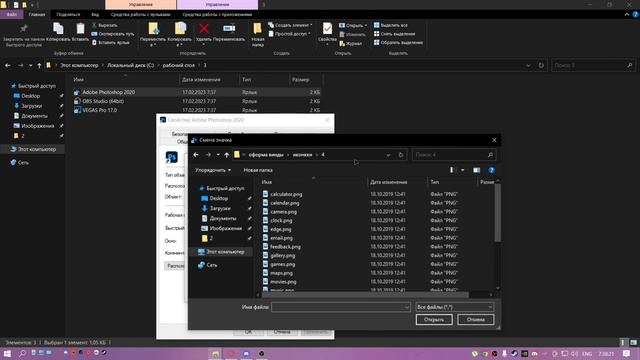Click refresh icon in Change Icon dialog address bar

click(x=401, y=155)
